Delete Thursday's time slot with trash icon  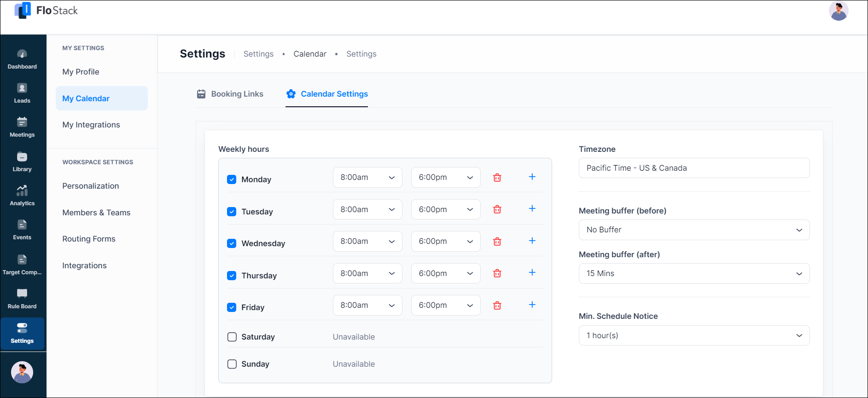pos(497,273)
